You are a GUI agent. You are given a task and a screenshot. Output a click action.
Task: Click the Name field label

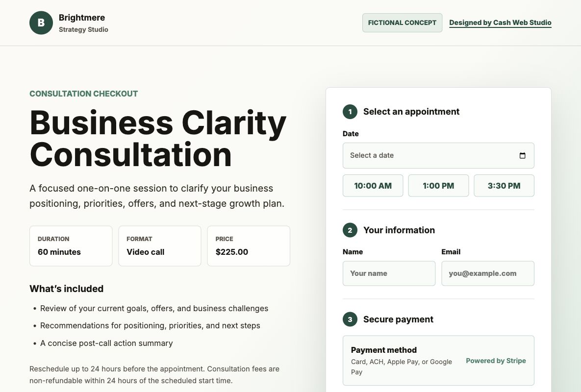(x=353, y=252)
